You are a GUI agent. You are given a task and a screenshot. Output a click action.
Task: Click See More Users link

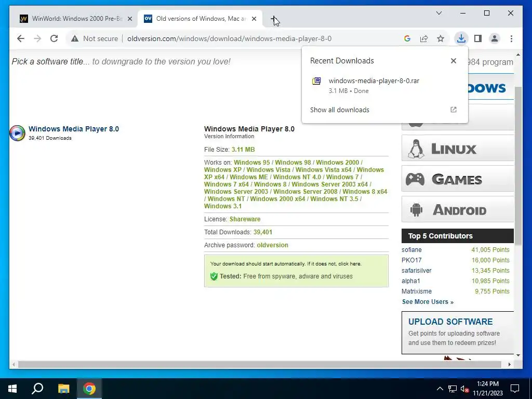(x=428, y=302)
